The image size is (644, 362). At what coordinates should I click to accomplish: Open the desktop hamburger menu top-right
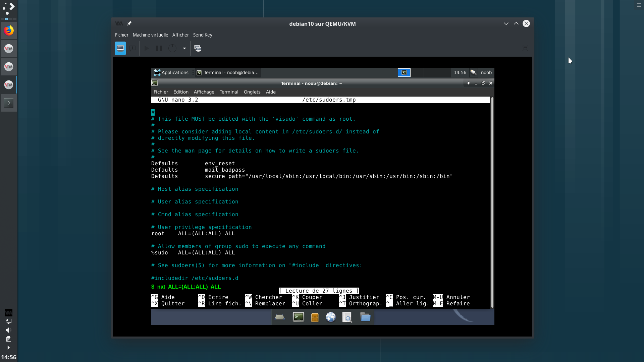639,5
